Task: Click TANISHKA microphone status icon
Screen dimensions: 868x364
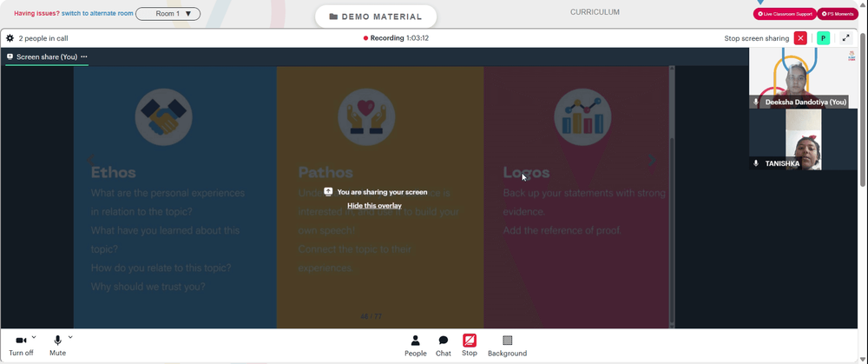Action: [756, 163]
